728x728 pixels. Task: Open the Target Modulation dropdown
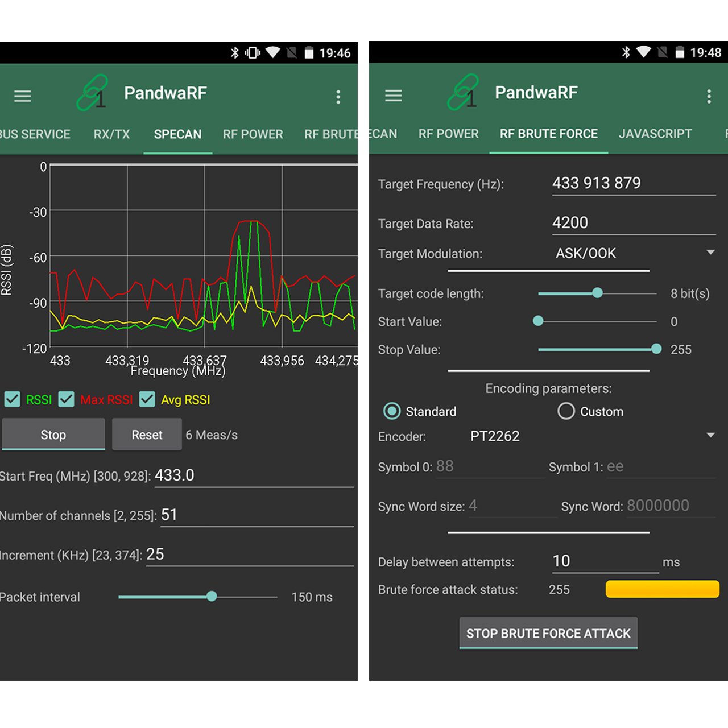click(x=709, y=253)
